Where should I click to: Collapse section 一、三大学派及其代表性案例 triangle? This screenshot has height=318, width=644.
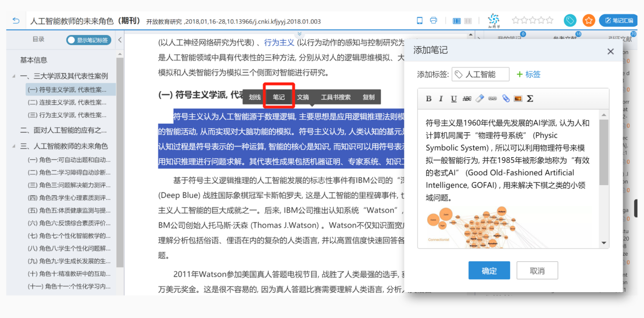point(14,76)
